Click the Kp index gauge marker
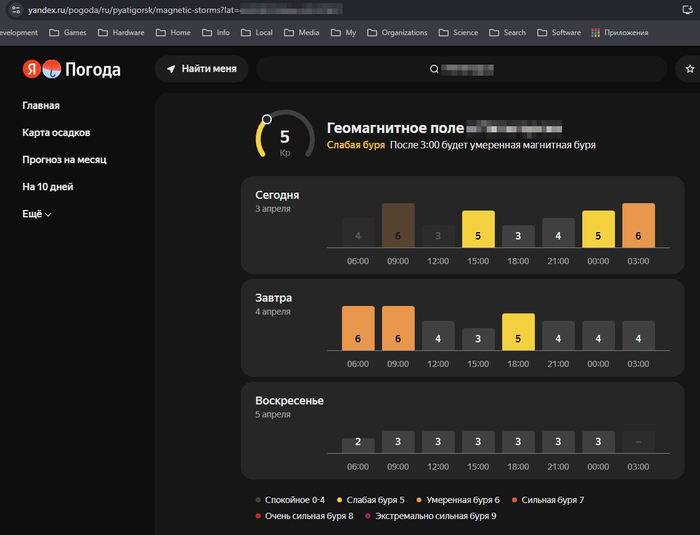700x535 pixels. click(267, 119)
